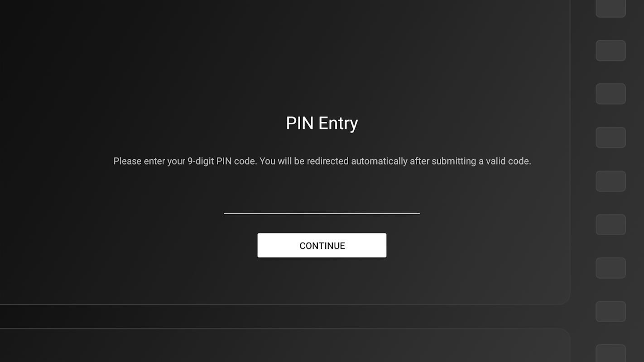Image resolution: width=644 pixels, height=362 pixels.
Task: Click the eighth film-strip square from top
Action: [610, 311]
